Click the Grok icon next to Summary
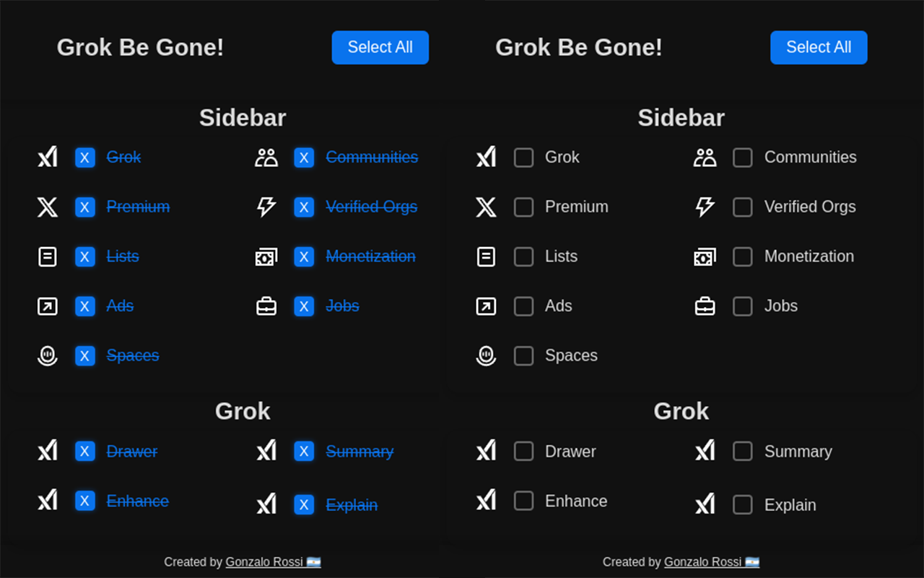This screenshot has width=924, height=578. point(266,451)
